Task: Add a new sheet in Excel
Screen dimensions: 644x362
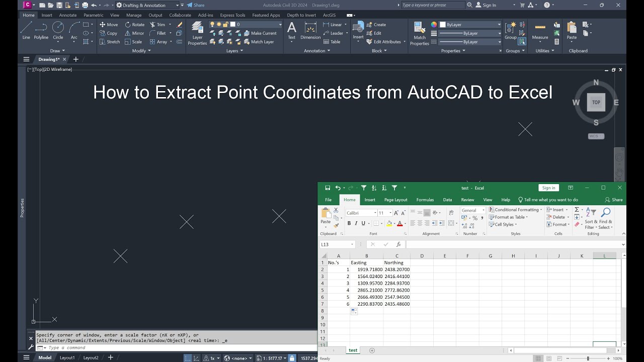Action: (372, 350)
